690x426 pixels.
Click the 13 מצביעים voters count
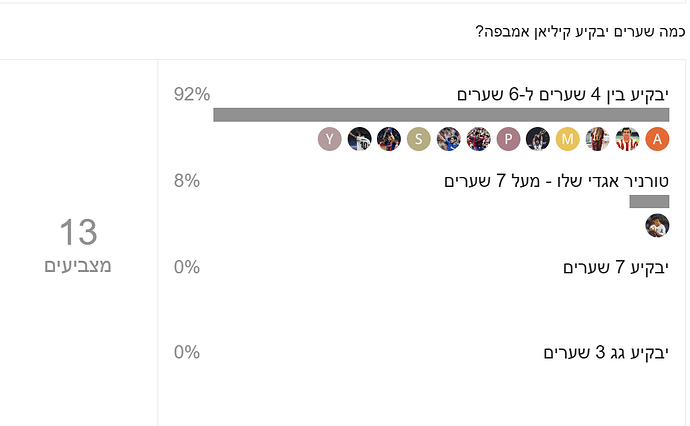pyautogui.click(x=78, y=245)
